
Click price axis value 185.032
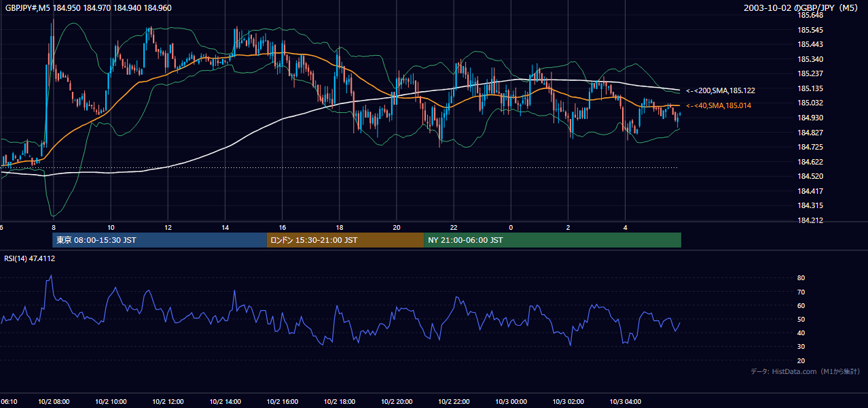coord(810,103)
